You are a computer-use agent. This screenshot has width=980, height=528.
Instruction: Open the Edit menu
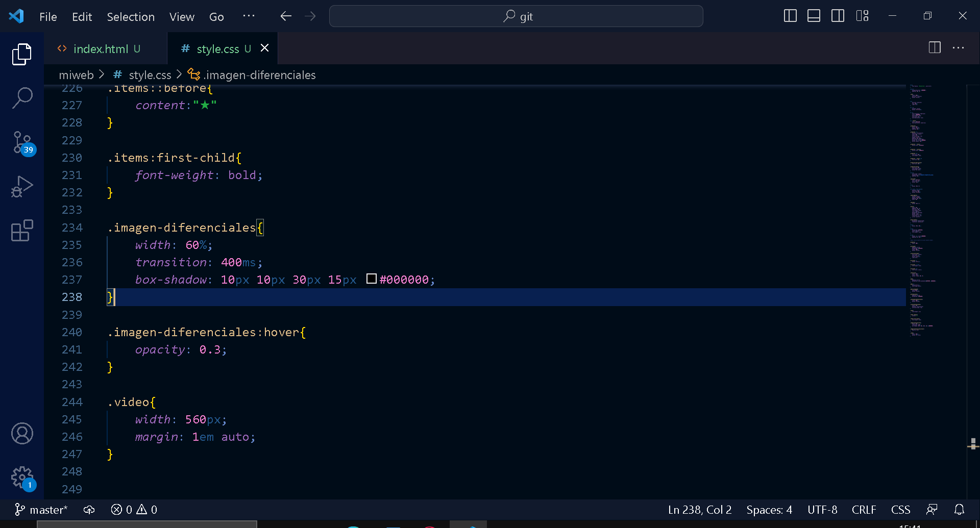point(82,17)
